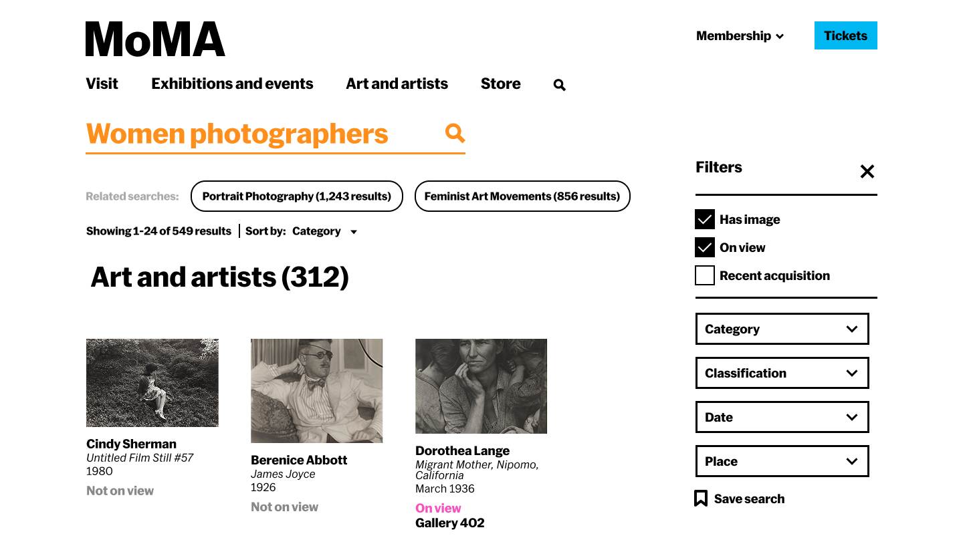Click the Save search bookmark icon

(700, 498)
